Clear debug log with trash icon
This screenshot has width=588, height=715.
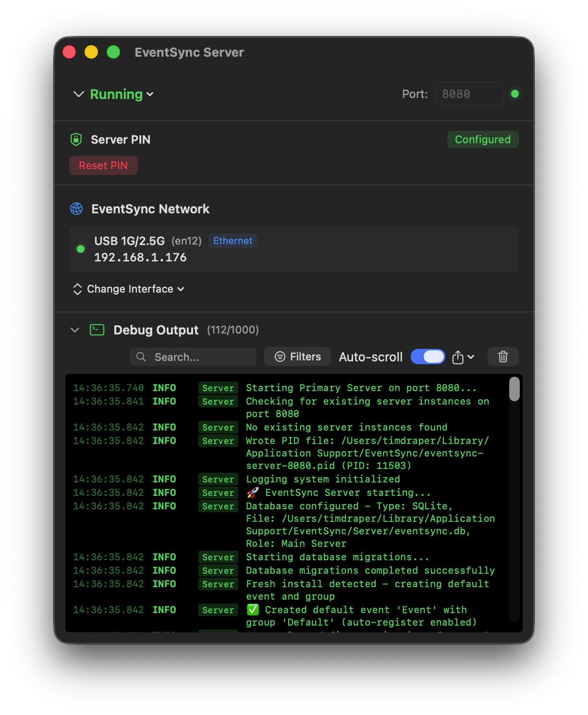pyautogui.click(x=503, y=357)
